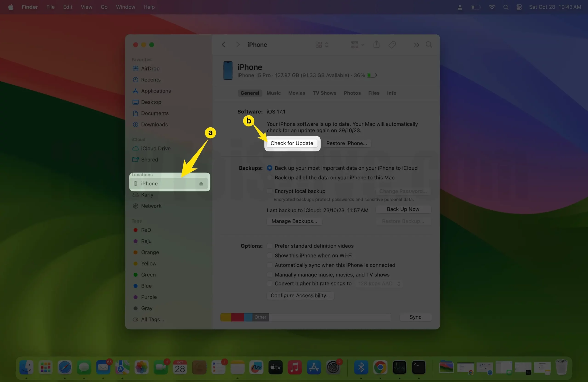Image resolution: width=588 pixels, height=382 pixels.
Task: Check Convert higher bit rate songs
Action: pos(270,284)
